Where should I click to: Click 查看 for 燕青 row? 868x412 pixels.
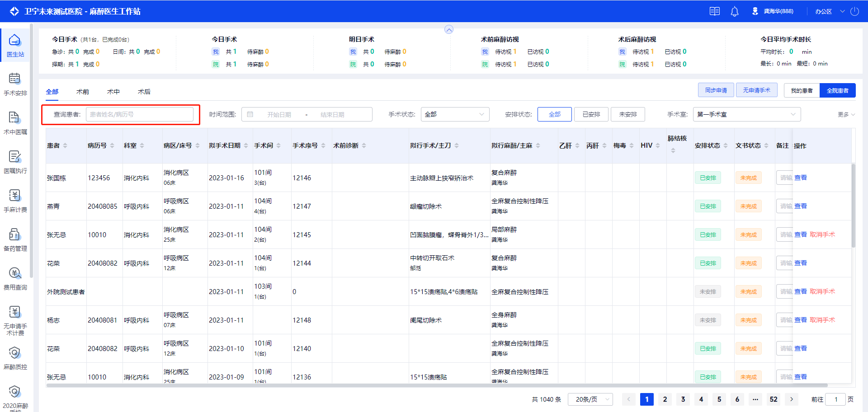(801, 206)
